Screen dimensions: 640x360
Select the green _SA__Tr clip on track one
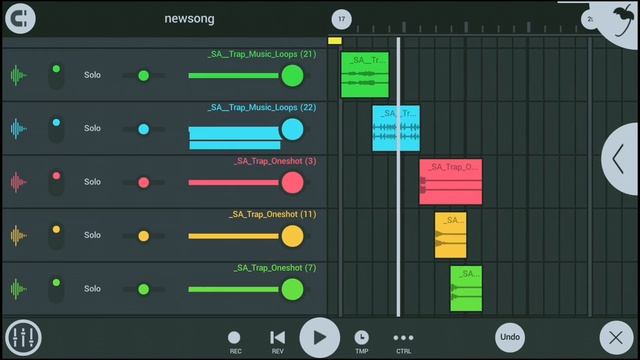(x=365, y=75)
